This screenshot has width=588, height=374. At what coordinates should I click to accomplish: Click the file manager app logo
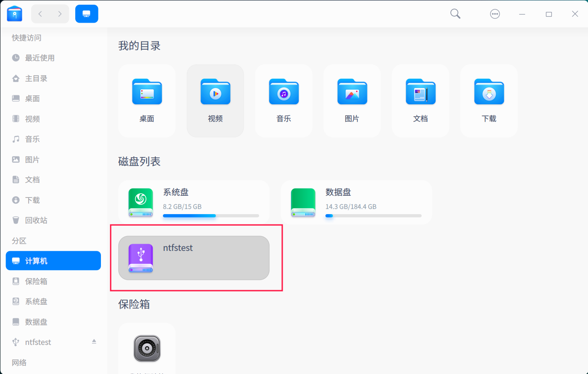15,14
